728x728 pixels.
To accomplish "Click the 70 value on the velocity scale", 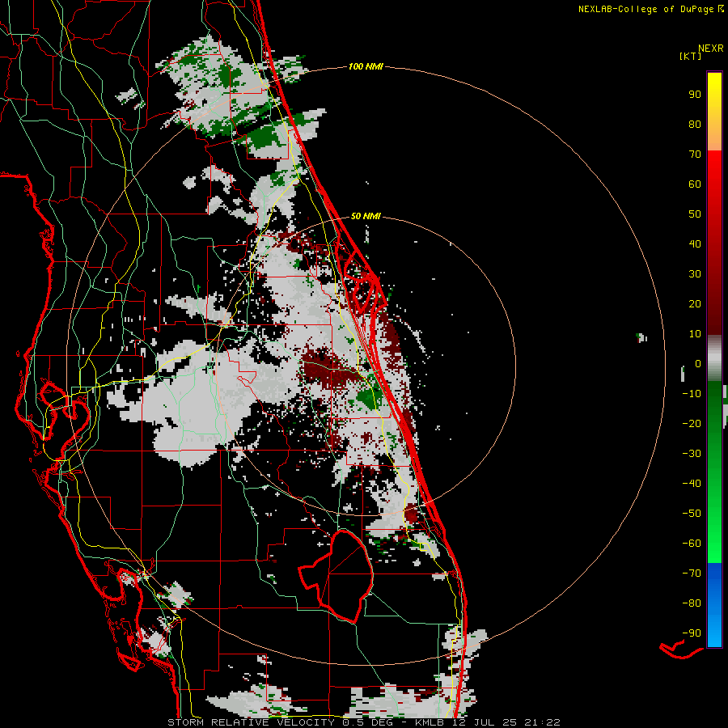I will coord(695,154).
